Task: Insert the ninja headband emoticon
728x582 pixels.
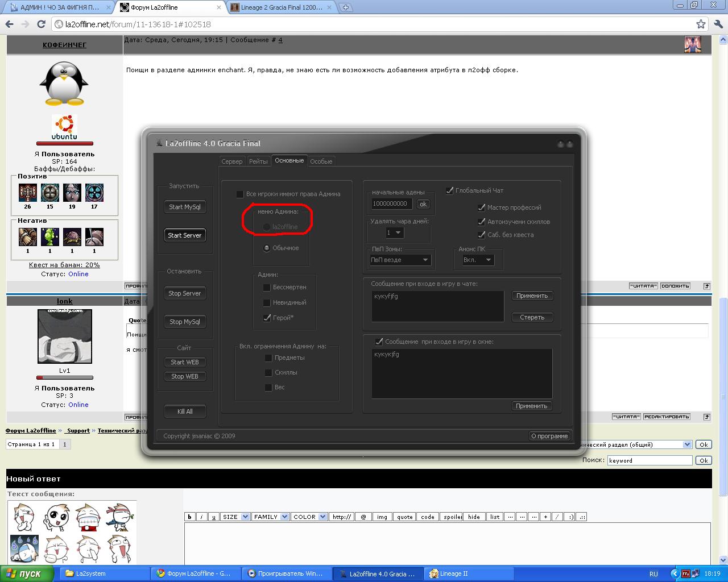Action: pyautogui.click(x=119, y=516)
